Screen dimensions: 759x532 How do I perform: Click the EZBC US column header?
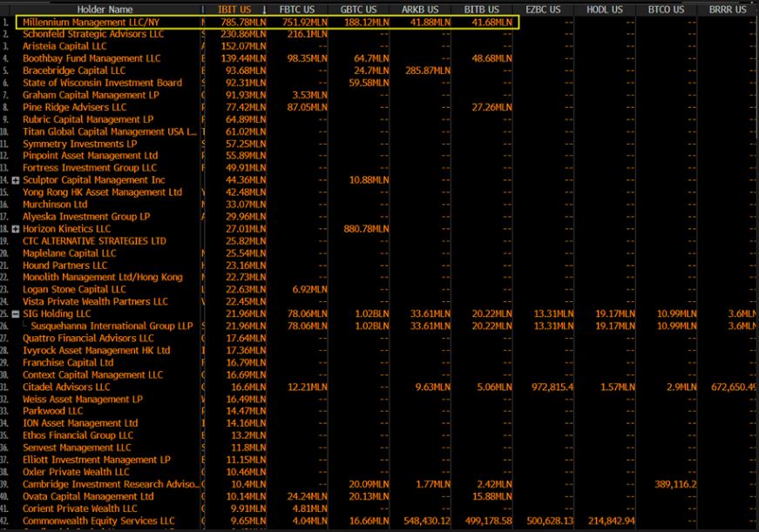click(543, 10)
